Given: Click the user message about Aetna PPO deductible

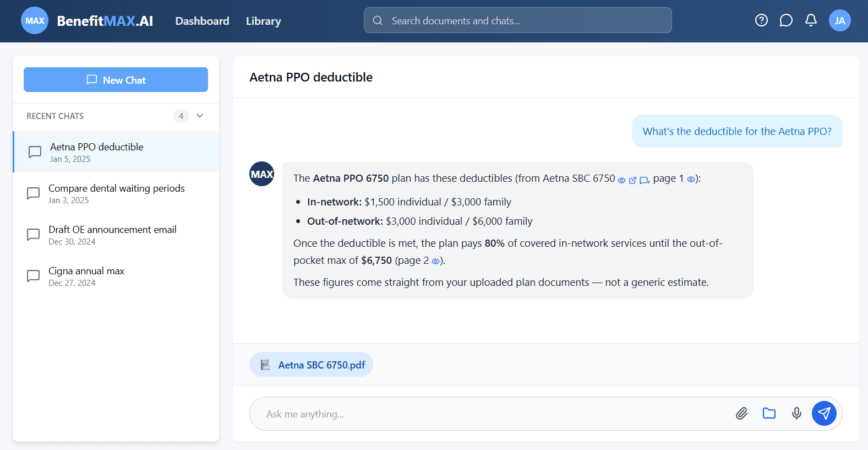Looking at the screenshot, I should 737,131.
